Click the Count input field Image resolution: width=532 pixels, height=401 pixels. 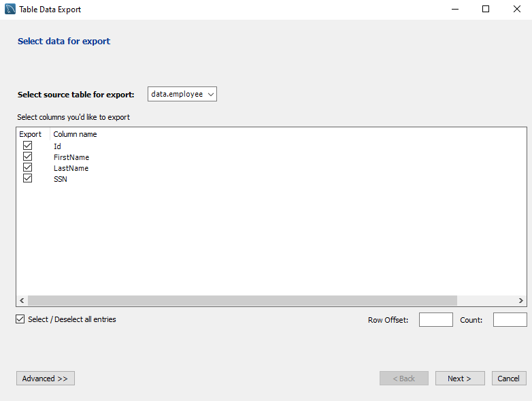pyautogui.click(x=510, y=320)
